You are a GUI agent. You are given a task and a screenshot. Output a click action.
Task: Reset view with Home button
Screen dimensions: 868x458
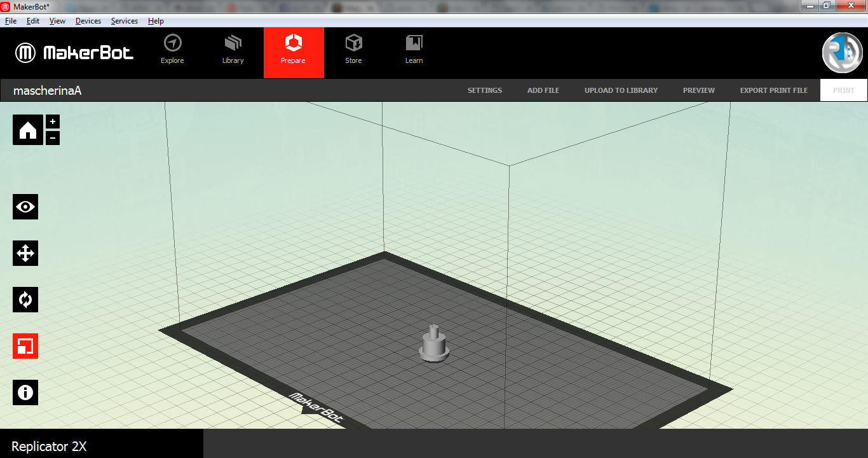[28, 130]
